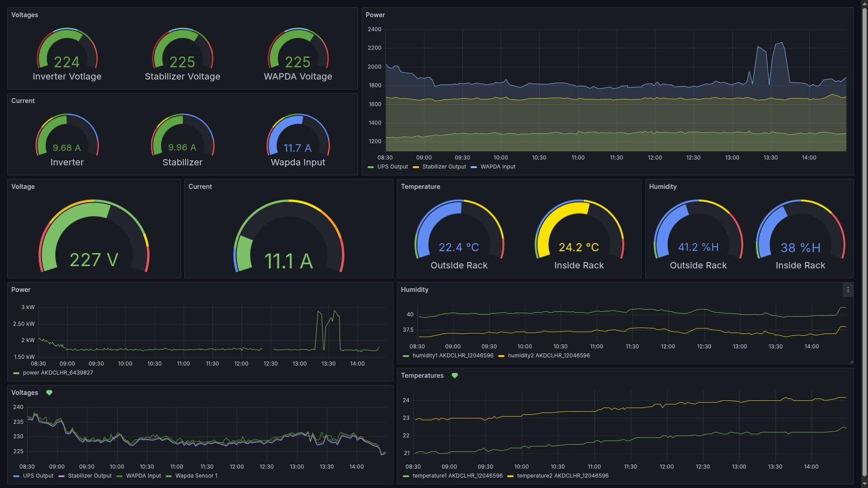Click the Humidity panel resize handle

851,361
